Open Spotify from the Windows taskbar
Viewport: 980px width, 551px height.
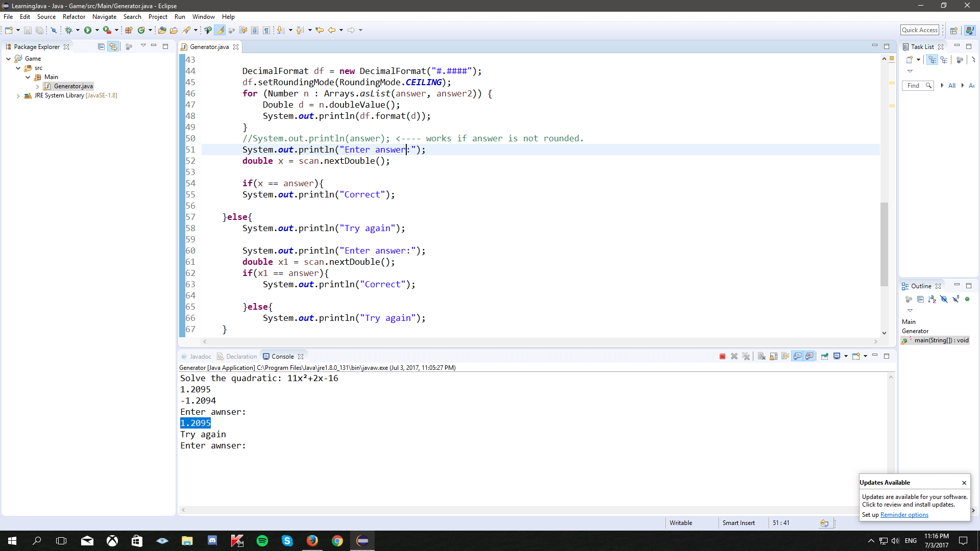[x=262, y=541]
